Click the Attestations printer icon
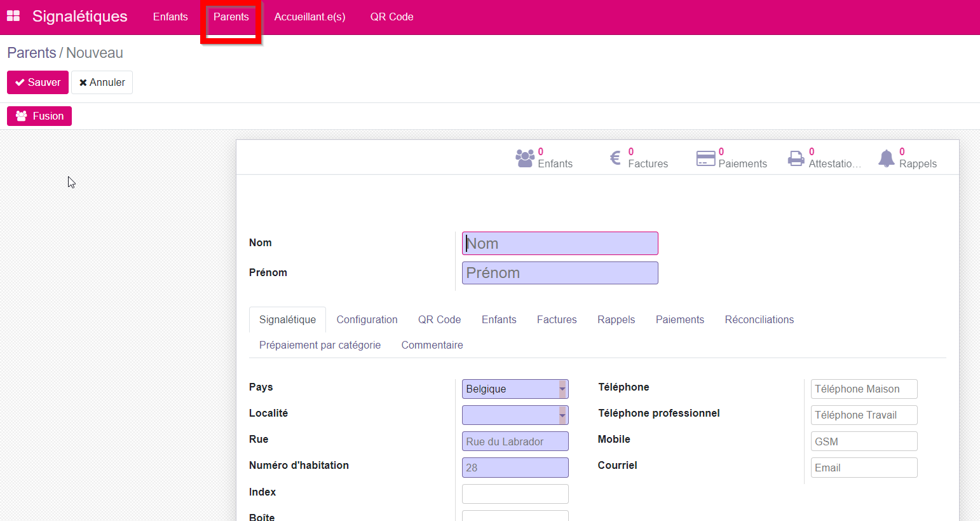The height and width of the screenshot is (521, 980). point(796,158)
